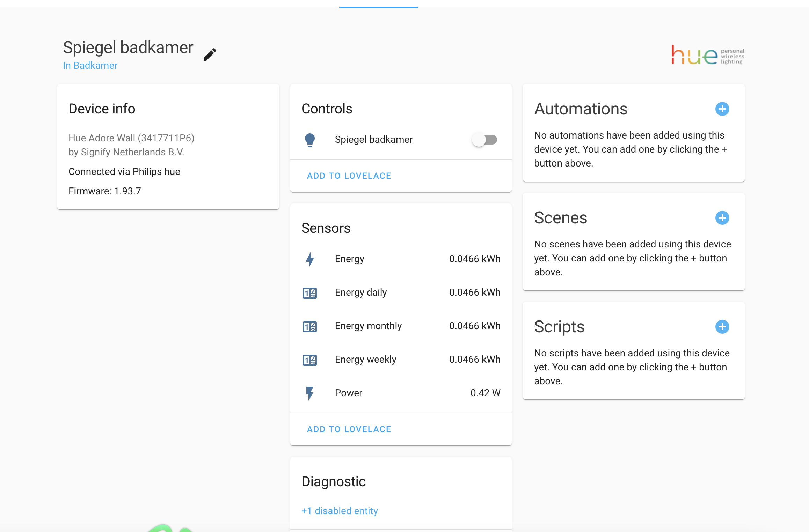Click the plus icon to add a script
The height and width of the screenshot is (532, 809).
722,327
